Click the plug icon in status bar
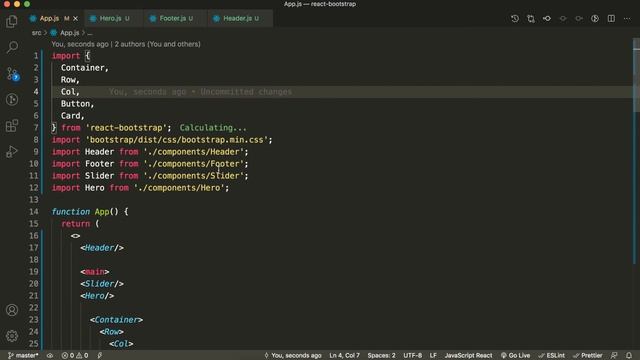Screen dimensions: 640x360 (100, 356)
